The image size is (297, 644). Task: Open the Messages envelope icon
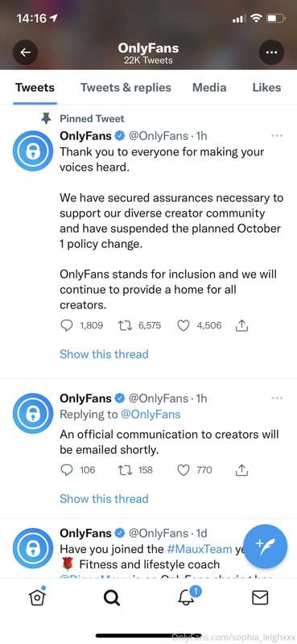(260, 598)
